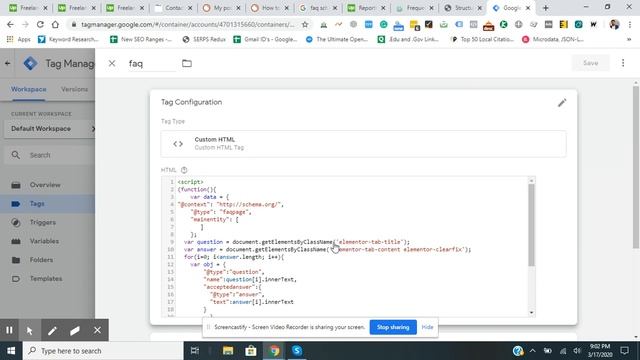Open the volume control
The width and height of the screenshot is (640, 360).
[576, 351]
